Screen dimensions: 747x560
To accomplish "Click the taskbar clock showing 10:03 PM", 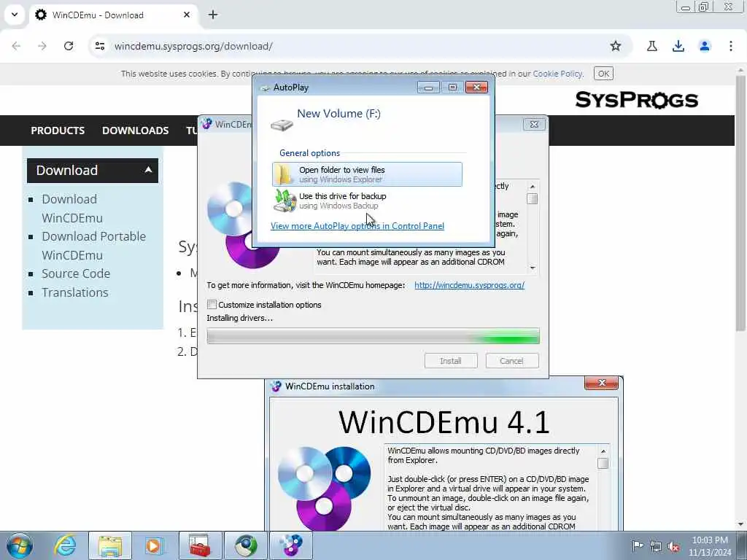I will [710, 546].
